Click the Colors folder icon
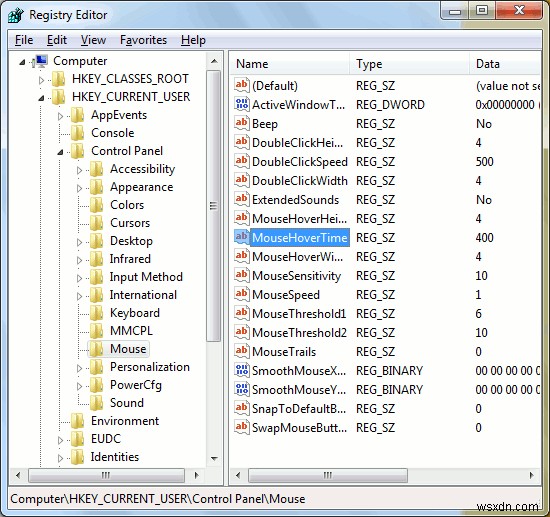 coord(97,205)
